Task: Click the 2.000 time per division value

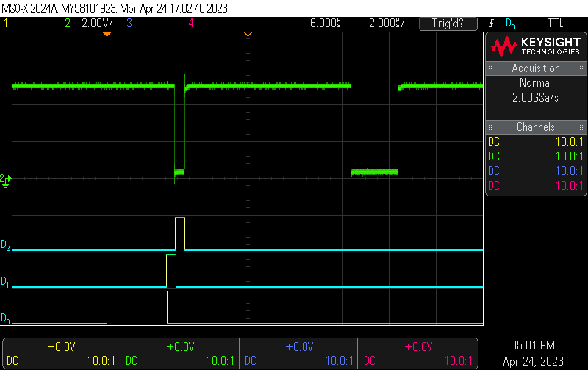Action: pyautogui.click(x=387, y=24)
